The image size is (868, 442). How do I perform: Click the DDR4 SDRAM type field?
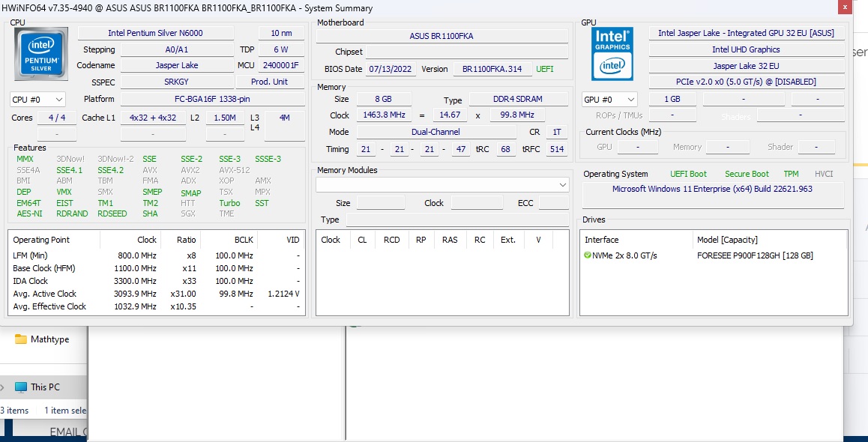(x=518, y=99)
